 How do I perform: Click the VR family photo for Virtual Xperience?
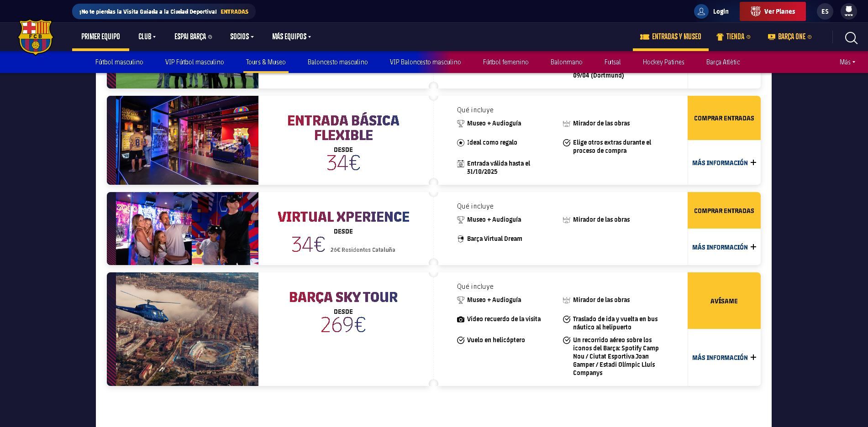[187, 229]
